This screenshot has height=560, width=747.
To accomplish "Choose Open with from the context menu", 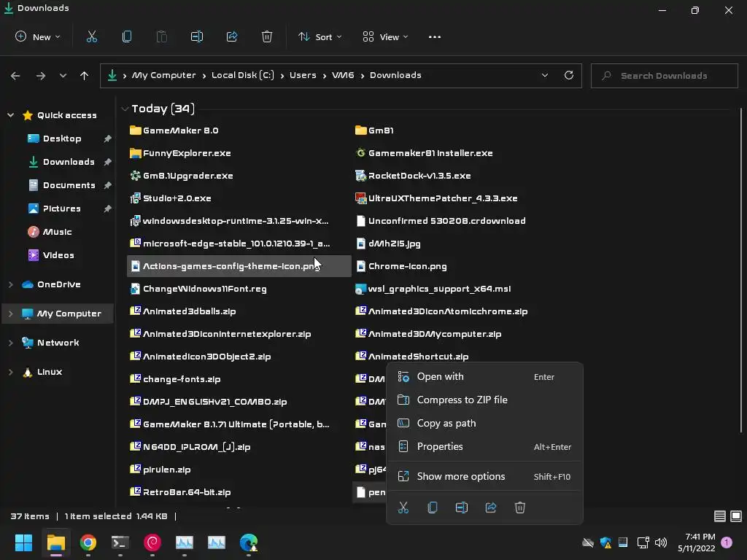I will tap(484, 377).
